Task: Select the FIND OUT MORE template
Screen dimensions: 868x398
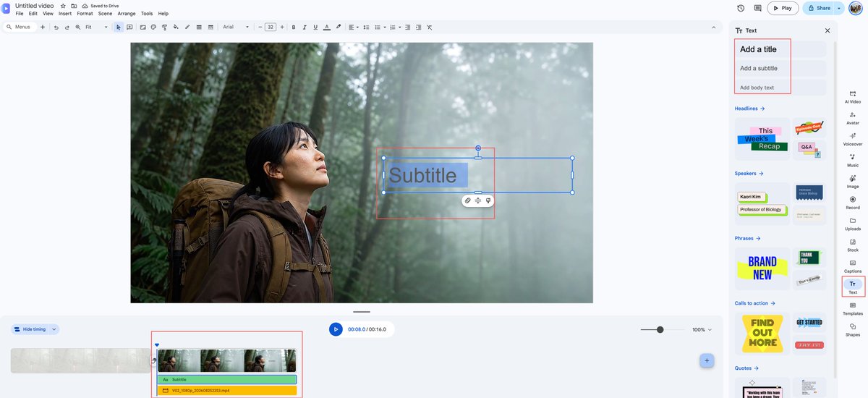Action: tap(762, 334)
